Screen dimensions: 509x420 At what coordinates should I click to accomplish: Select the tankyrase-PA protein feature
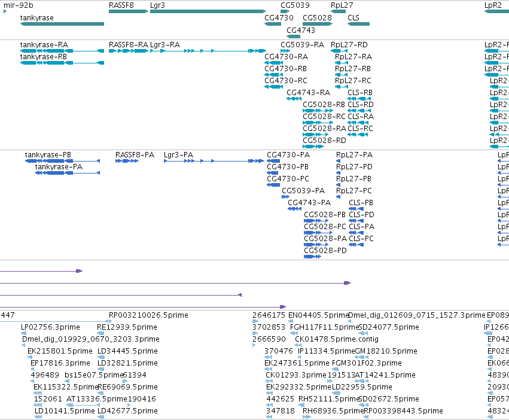pos(68,173)
